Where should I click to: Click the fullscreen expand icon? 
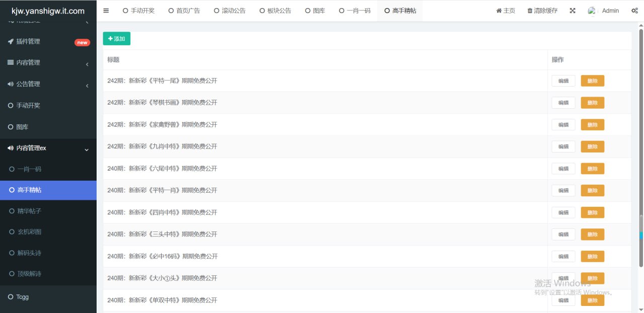click(x=573, y=11)
